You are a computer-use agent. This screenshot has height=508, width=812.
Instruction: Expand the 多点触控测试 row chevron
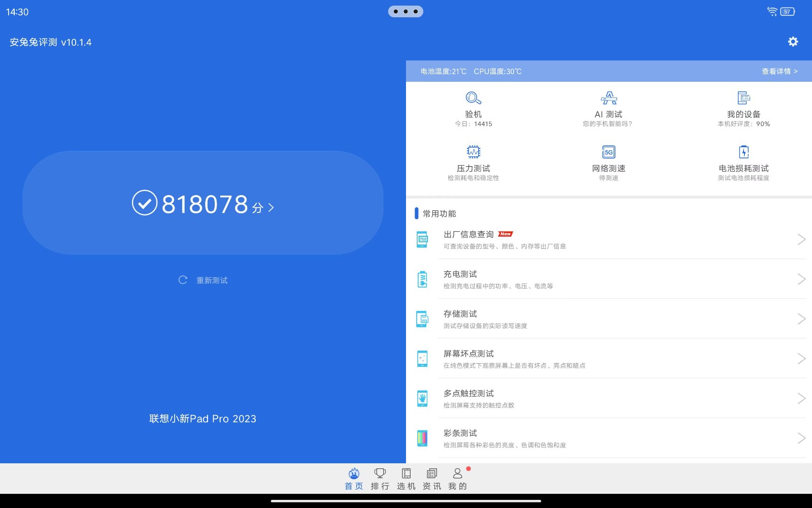pyautogui.click(x=801, y=398)
